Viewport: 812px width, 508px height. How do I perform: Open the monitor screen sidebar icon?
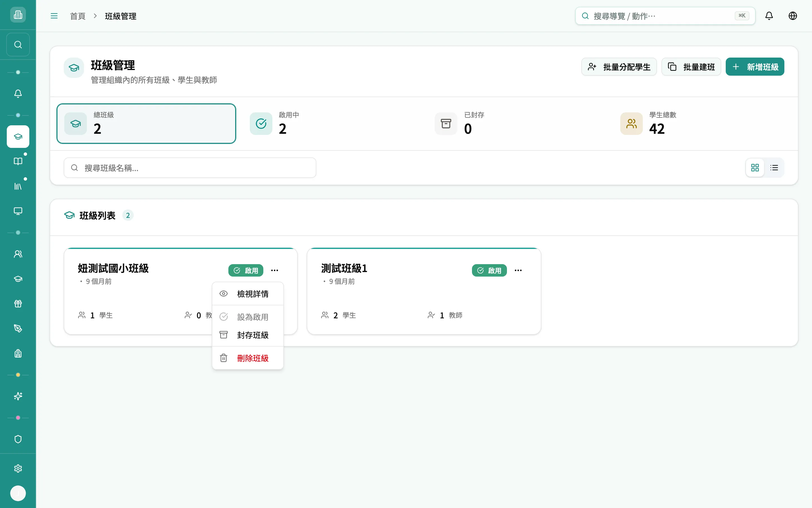pos(18,211)
